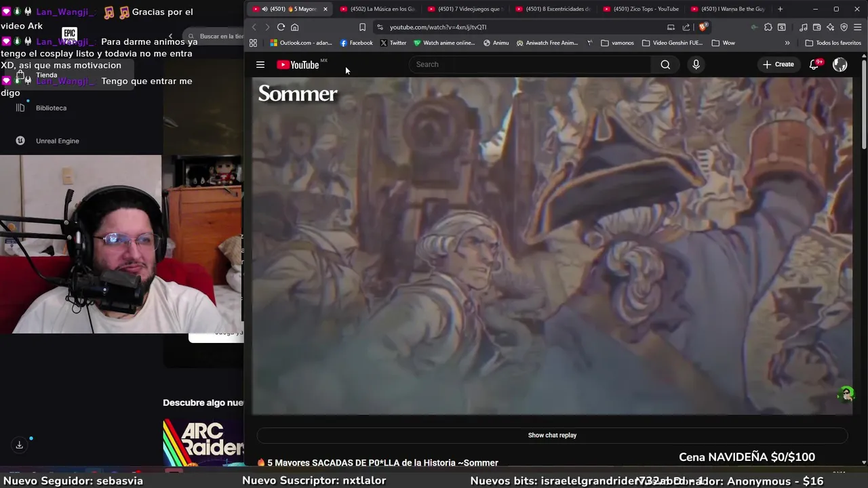The width and height of the screenshot is (868, 488).
Task: Click the YouTube video player
Action: click(x=552, y=245)
